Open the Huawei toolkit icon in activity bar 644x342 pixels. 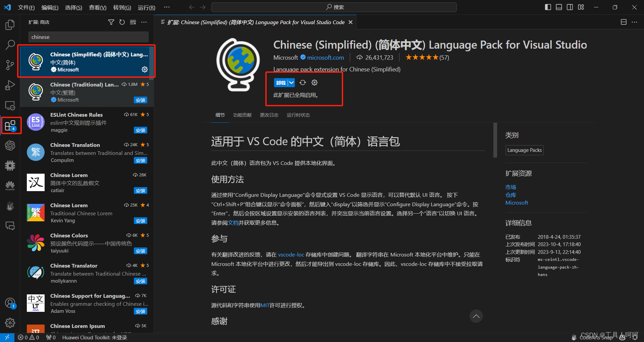10,185
